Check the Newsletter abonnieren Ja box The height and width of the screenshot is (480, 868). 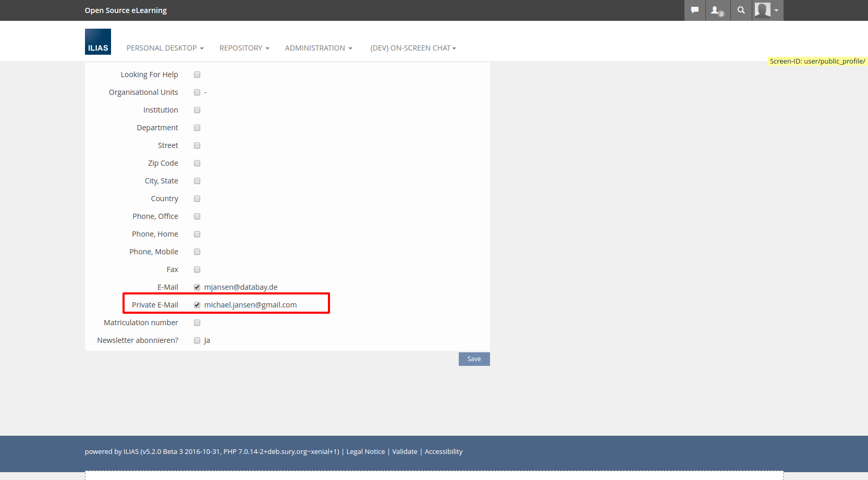pos(197,340)
